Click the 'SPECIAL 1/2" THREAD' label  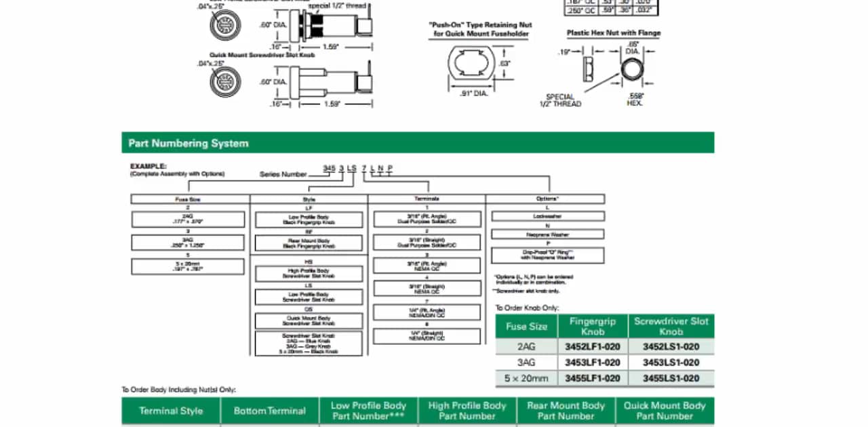coord(561,100)
